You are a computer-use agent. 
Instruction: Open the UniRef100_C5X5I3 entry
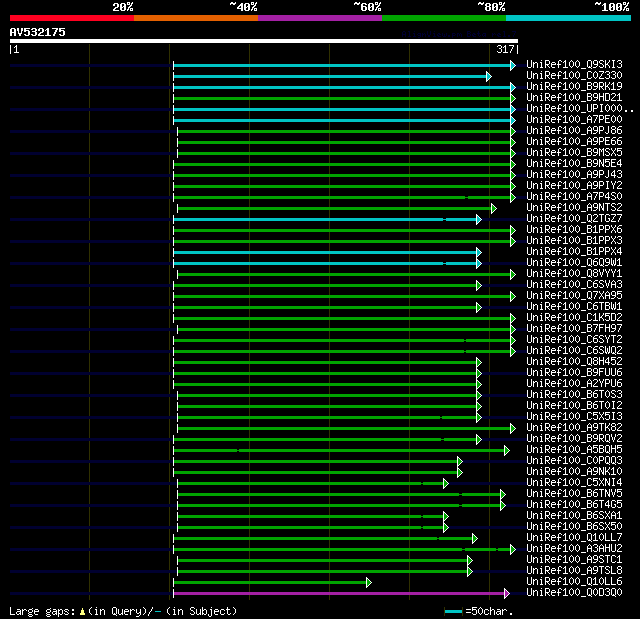(574, 417)
